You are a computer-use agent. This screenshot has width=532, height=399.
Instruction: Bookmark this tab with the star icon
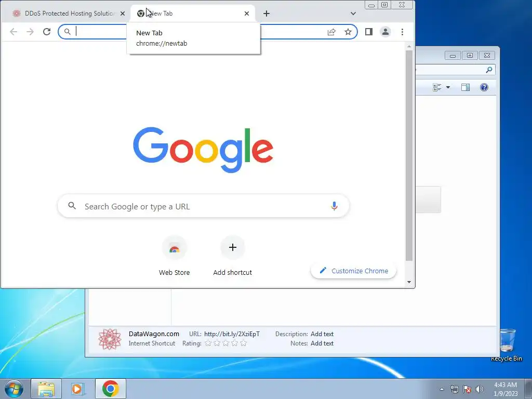348,32
